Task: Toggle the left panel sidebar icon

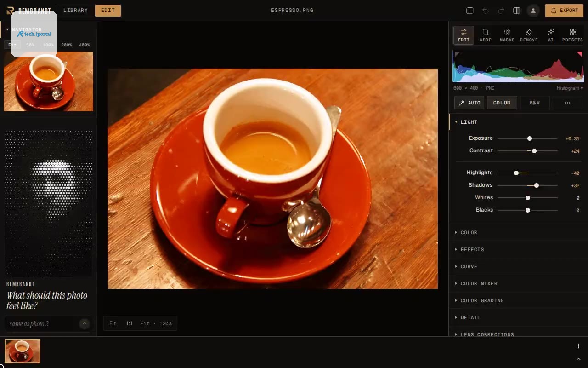Action: coord(469,10)
